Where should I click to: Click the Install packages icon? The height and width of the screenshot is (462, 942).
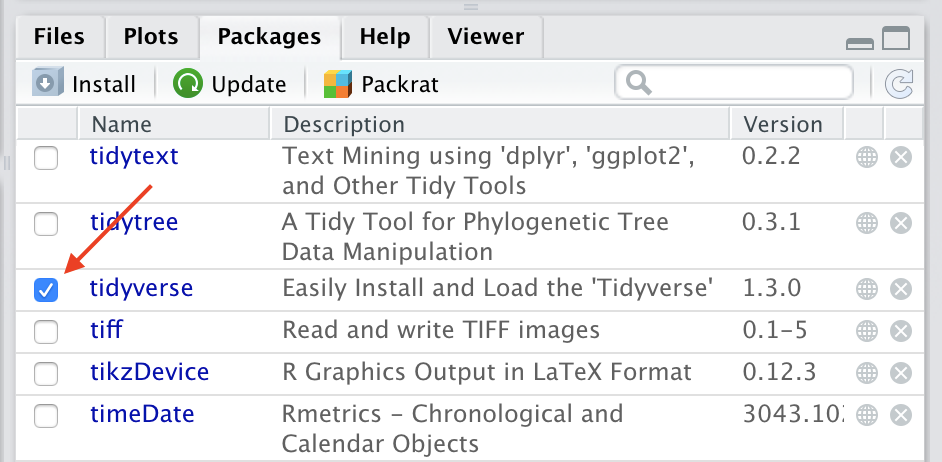click(47, 83)
